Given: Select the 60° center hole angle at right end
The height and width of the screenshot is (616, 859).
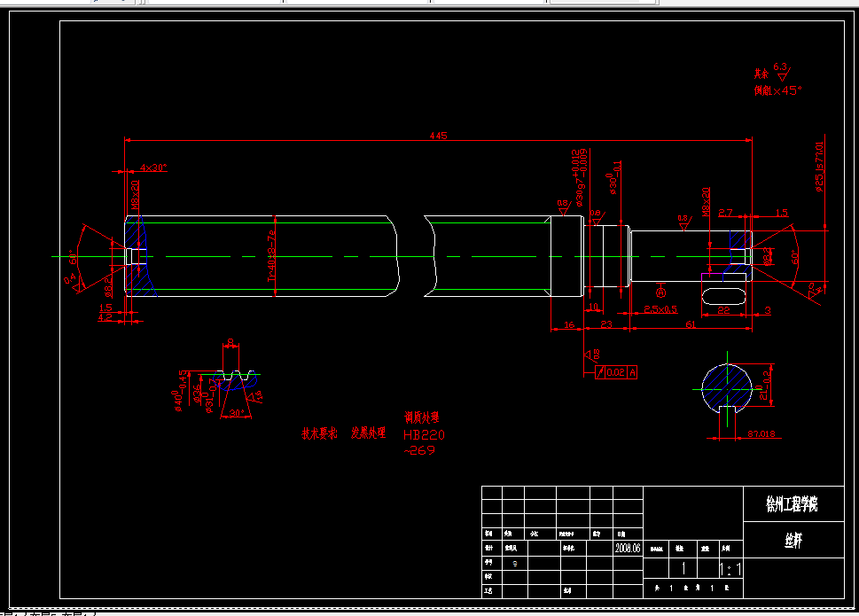Looking at the screenshot, I should click(x=795, y=257).
